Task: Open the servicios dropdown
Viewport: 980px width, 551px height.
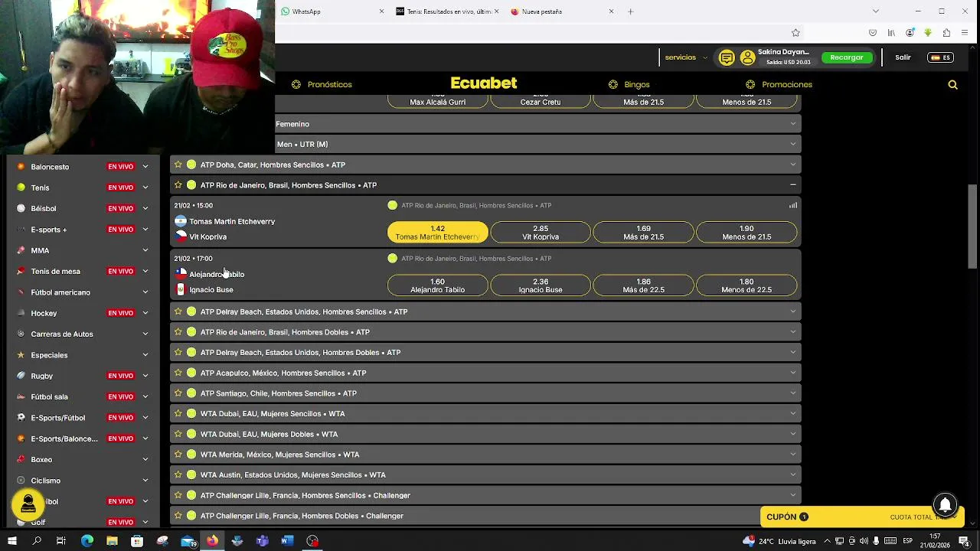Action: pos(686,57)
